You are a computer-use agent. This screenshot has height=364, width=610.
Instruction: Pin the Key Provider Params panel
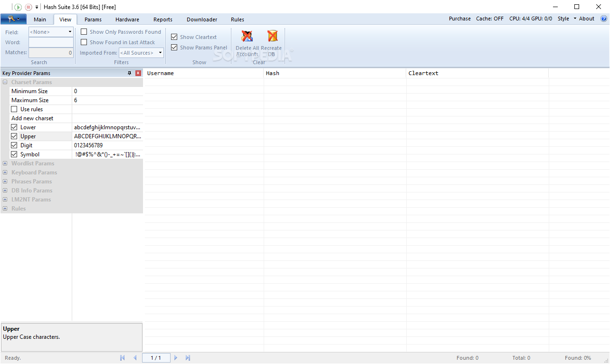click(130, 73)
